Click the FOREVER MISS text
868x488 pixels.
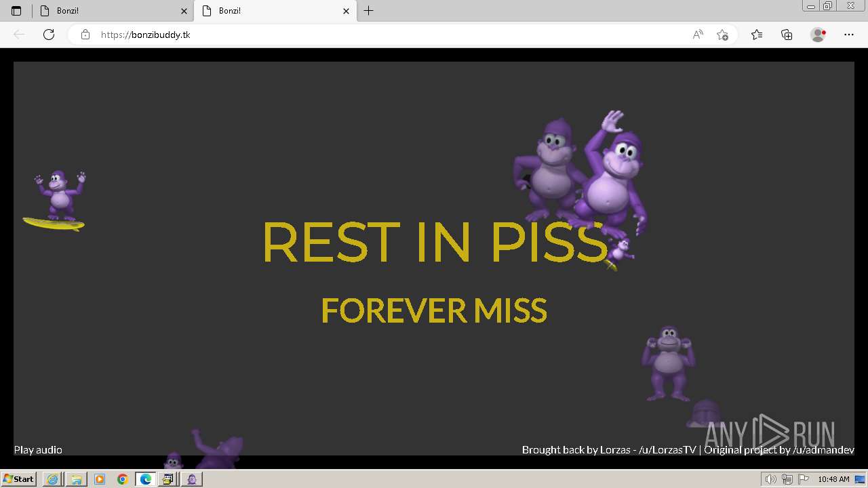pyautogui.click(x=434, y=310)
